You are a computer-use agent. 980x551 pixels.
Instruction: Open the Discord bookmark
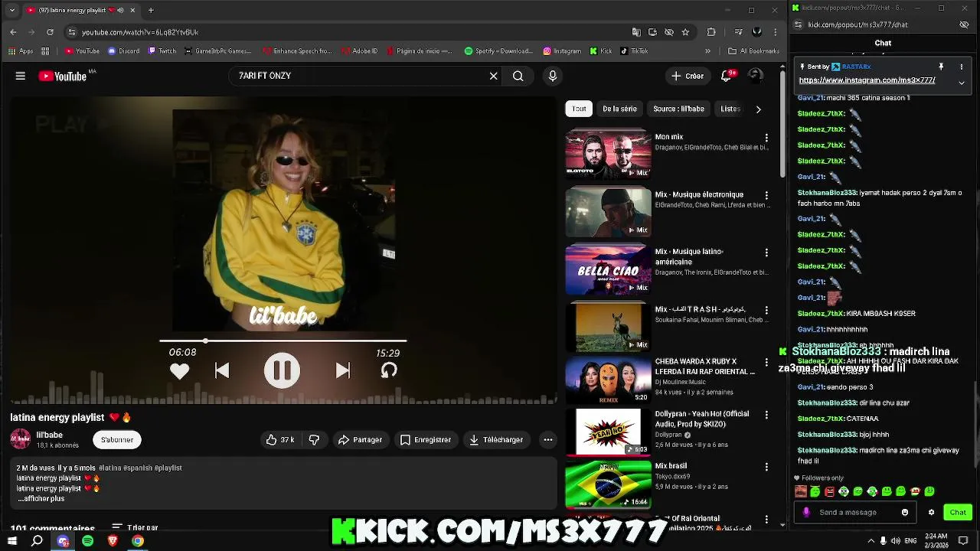(x=123, y=51)
